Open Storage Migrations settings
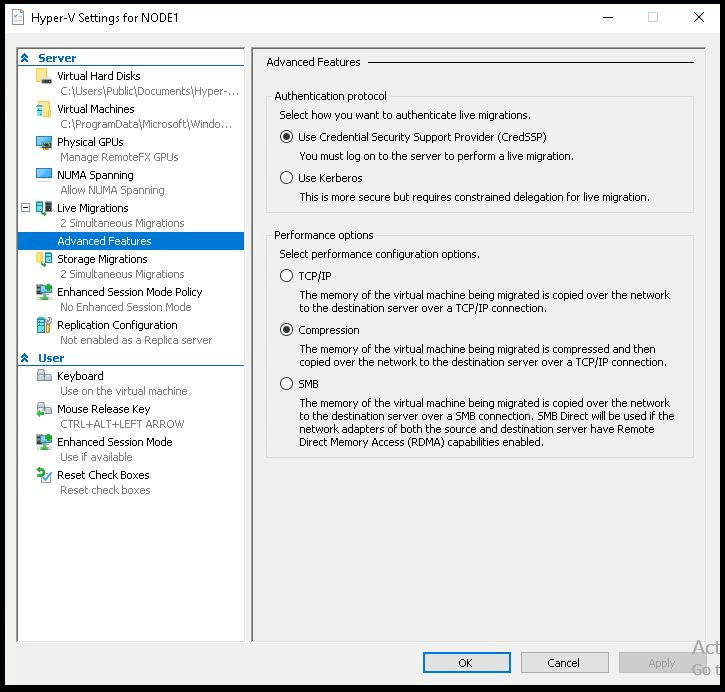 pyautogui.click(x=102, y=259)
